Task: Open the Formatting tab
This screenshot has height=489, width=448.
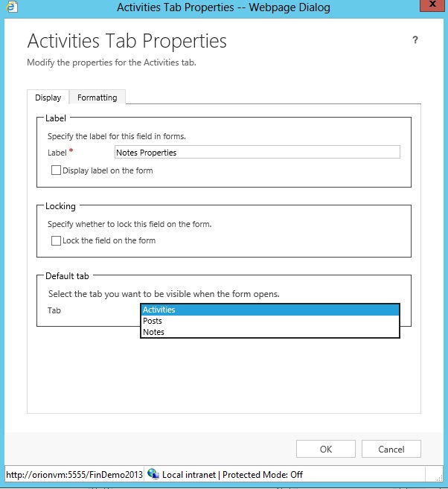Action: coord(97,98)
